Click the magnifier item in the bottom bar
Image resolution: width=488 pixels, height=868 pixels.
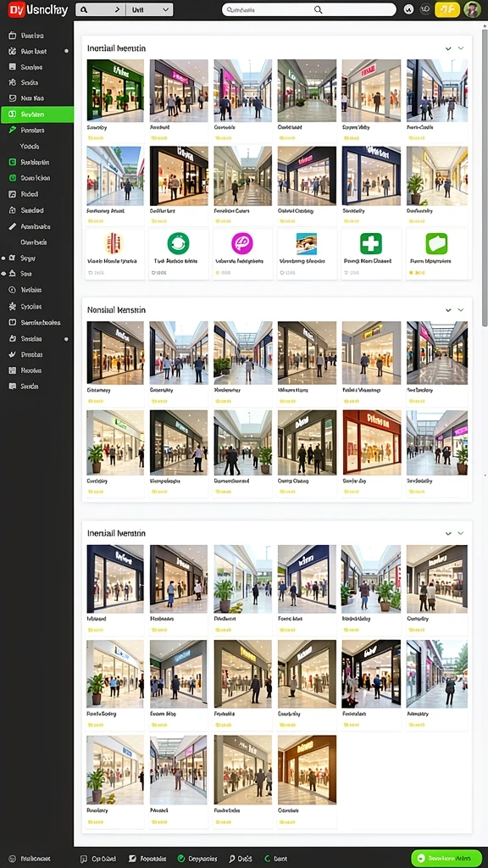tap(241, 859)
